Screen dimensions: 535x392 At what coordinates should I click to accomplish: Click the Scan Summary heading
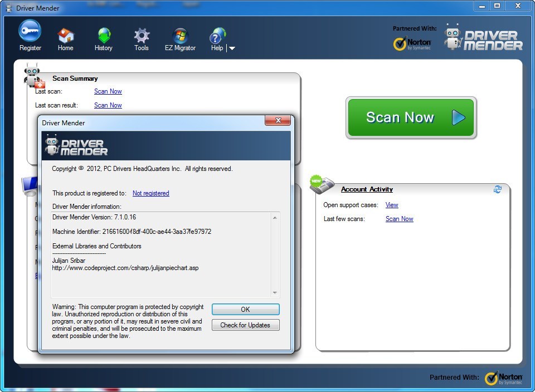(x=75, y=79)
